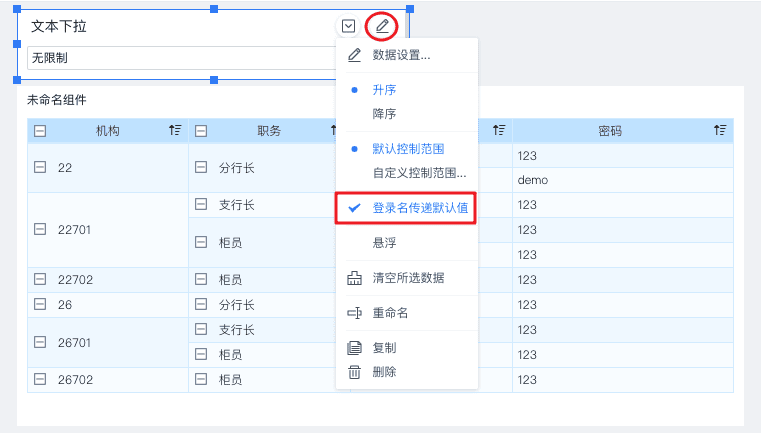Select 悬浮 menu entry
This screenshot has width=761, height=433.
click(x=385, y=242)
